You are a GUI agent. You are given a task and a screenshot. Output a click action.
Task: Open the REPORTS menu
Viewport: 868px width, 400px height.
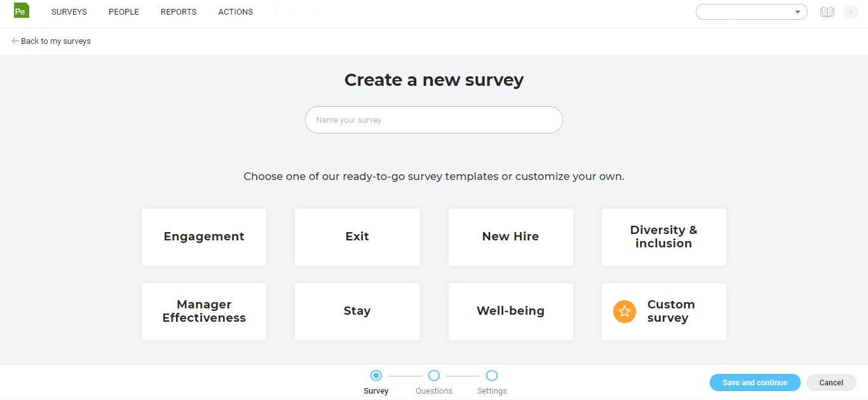pyautogui.click(x=178, y=11)
